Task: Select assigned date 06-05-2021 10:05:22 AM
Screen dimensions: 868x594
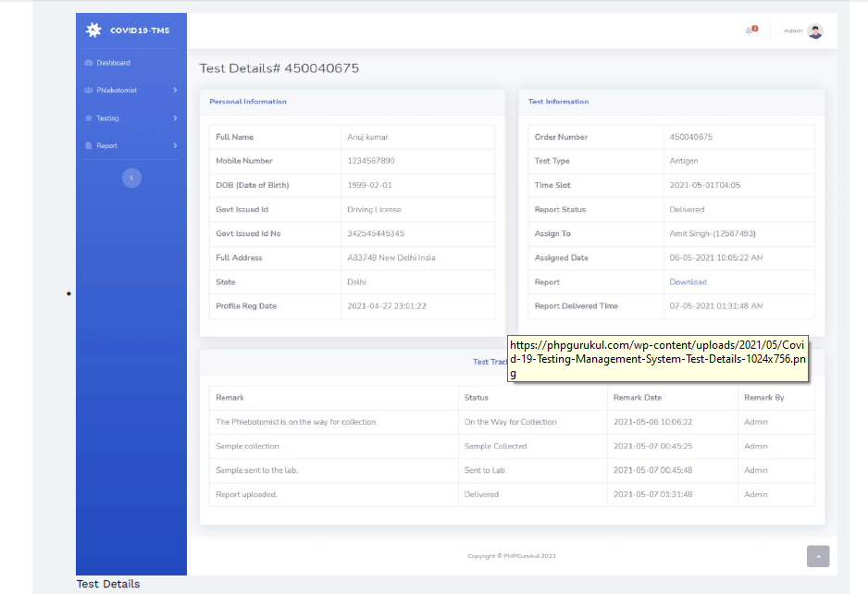Action: coord(716,257)
